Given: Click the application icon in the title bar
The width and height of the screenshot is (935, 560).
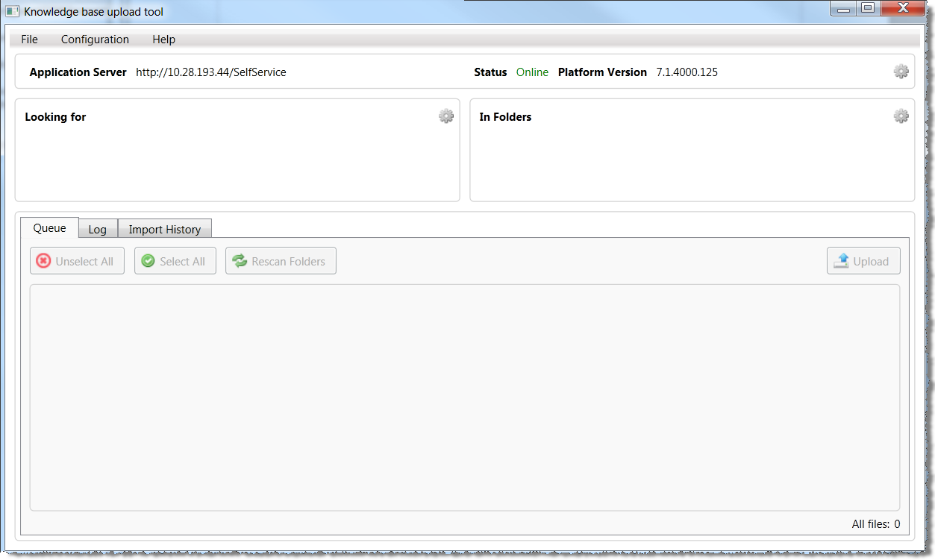Looking at the screenshot, I should [x=13, y=11].
